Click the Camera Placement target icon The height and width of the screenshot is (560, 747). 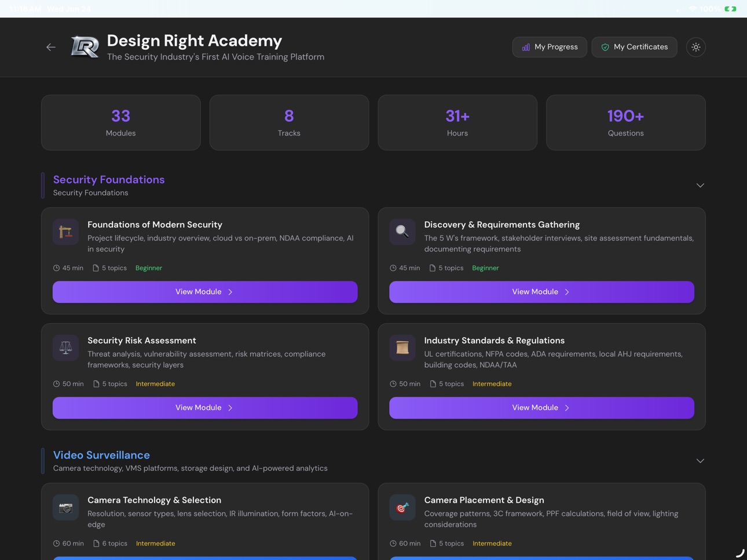coord(402,508)
